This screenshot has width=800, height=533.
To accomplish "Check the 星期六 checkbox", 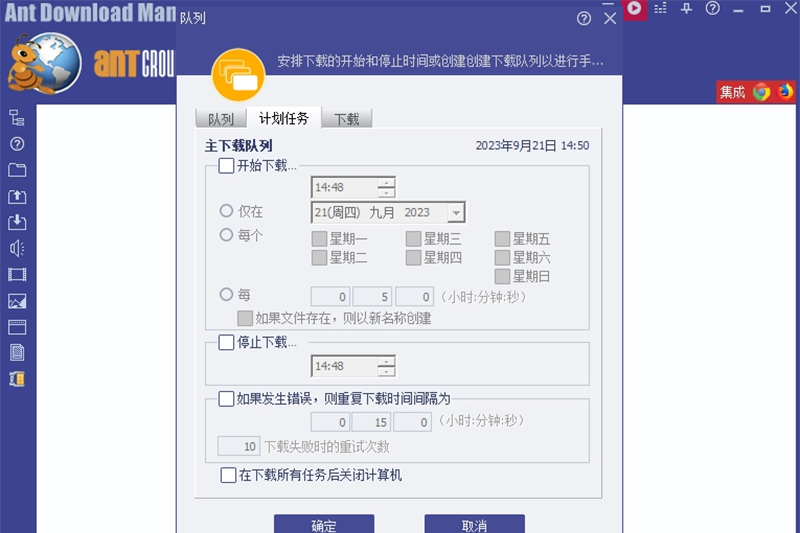I will click(503, 258).
